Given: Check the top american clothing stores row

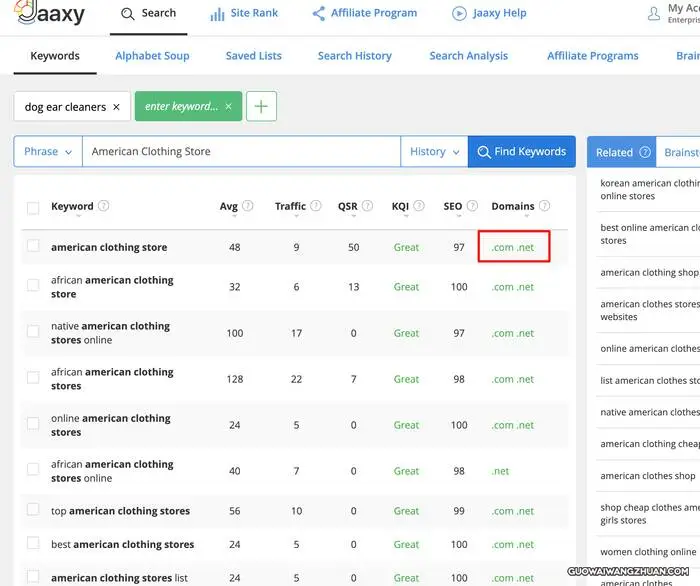Looking at the screenshot, I should point(33,509).
